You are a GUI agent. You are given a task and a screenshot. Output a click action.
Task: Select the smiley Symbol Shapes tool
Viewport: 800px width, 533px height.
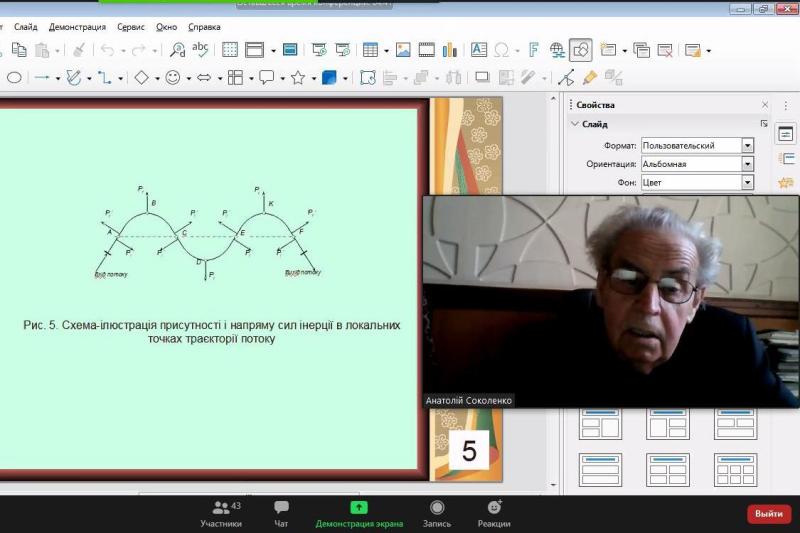point(173,78)
